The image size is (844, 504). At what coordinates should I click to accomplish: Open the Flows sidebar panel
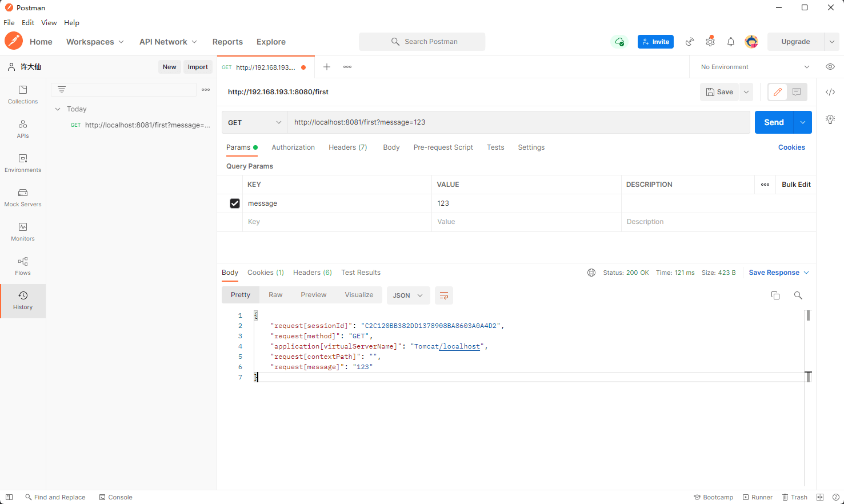click(x=23, y=266)
